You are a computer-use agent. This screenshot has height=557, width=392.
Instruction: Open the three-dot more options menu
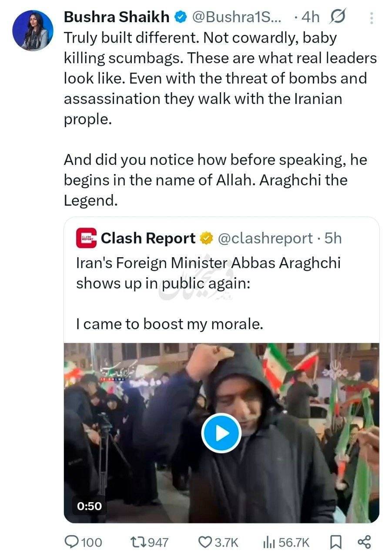(371, 18)
